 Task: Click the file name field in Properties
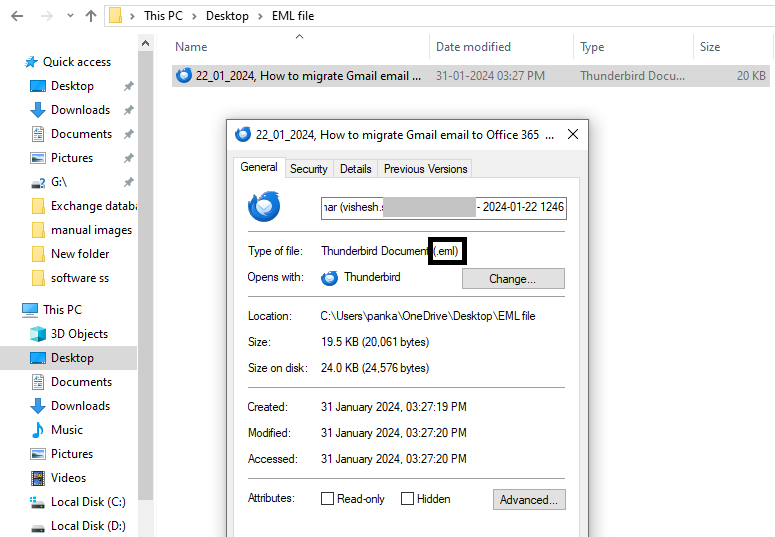click(444, 207)
